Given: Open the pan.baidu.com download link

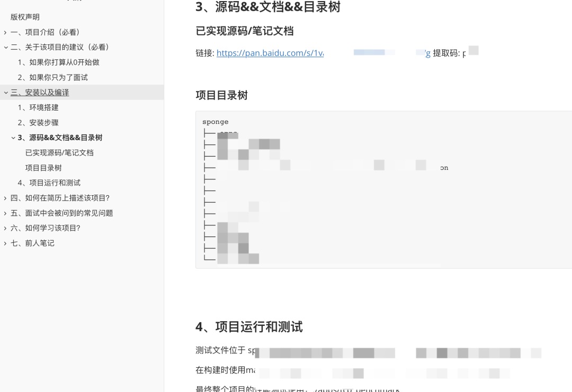Looking at the screenshot, I should pyautogui.click(x=270, y=53).
